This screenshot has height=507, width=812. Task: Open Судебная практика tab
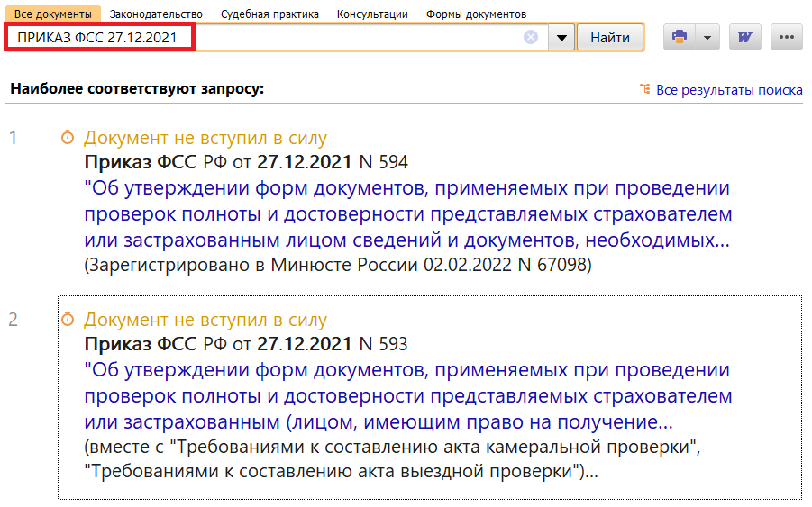tap(269, 14)
